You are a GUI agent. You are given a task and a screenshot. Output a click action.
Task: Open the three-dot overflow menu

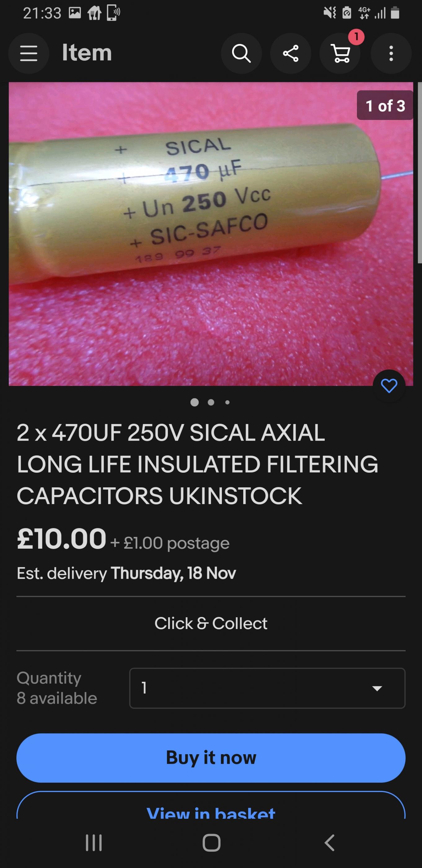coord(391,53)
